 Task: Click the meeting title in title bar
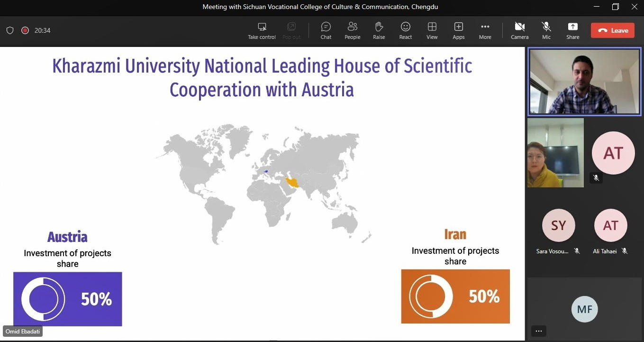tap(319, 7)
